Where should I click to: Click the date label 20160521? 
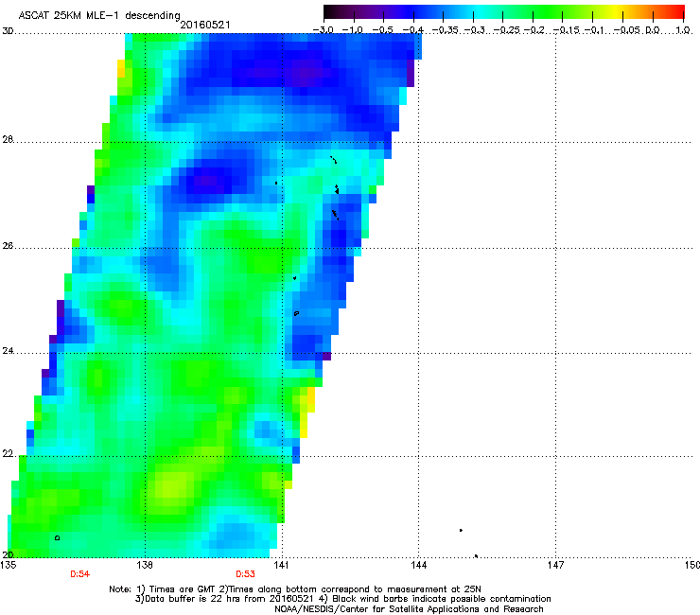(205, 25)
